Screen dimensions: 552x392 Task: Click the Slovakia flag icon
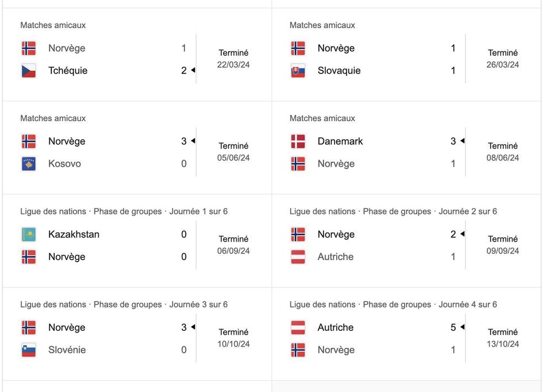[298, 71]
